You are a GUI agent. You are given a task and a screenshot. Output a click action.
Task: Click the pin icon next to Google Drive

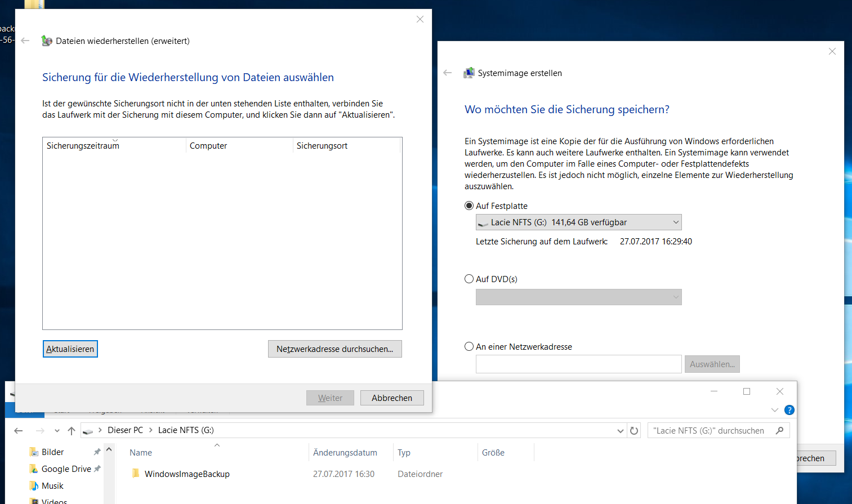[97, 469]
